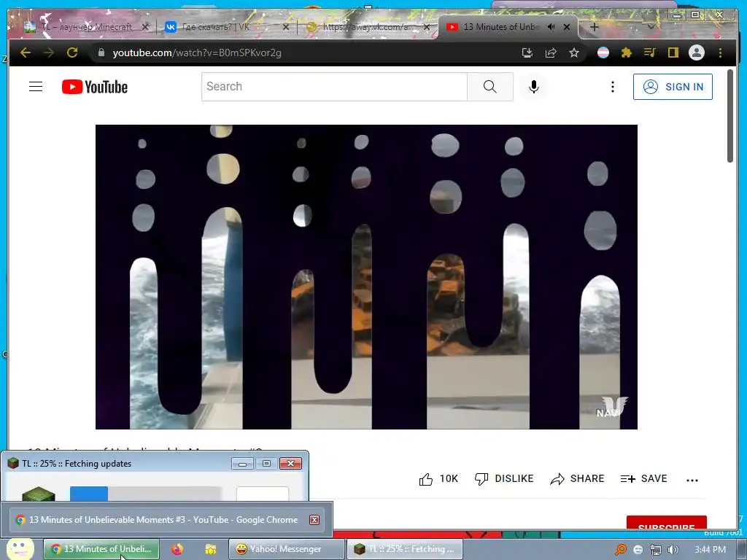Open the Chrome extensions puzzle icon
Image resolution: width=747 pixels, height=560 pixels.
coord(627,52)
